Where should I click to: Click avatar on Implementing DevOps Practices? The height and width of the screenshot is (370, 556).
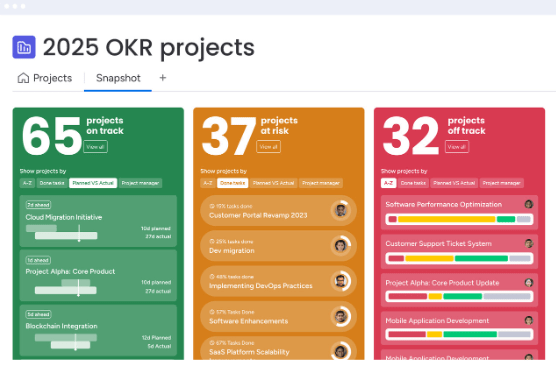pos(341,281)
